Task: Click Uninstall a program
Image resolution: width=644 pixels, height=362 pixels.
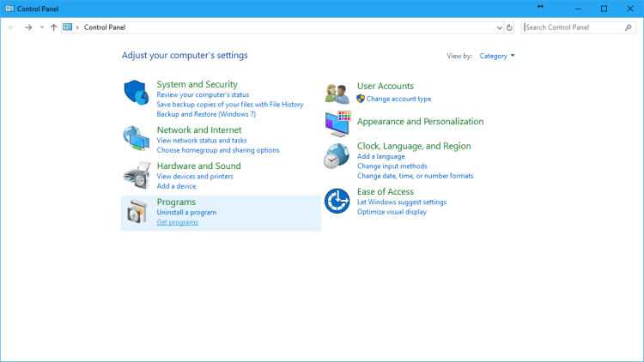Action: 186,213
